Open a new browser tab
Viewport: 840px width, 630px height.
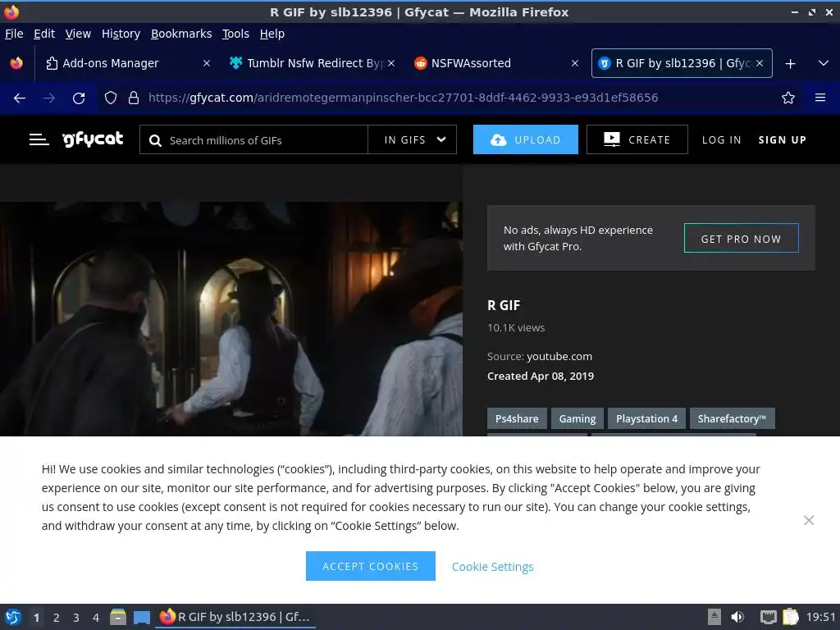click(x=790, y=64)
